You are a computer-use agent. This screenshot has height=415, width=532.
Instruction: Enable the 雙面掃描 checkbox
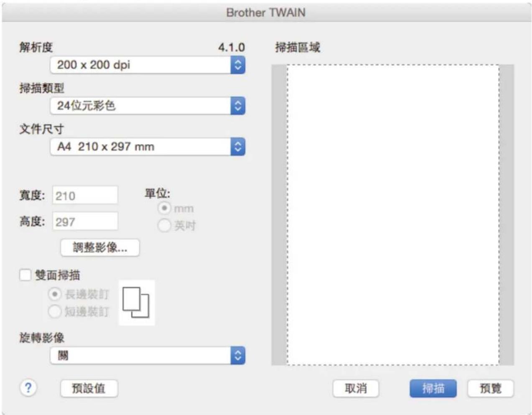[25, 275]
